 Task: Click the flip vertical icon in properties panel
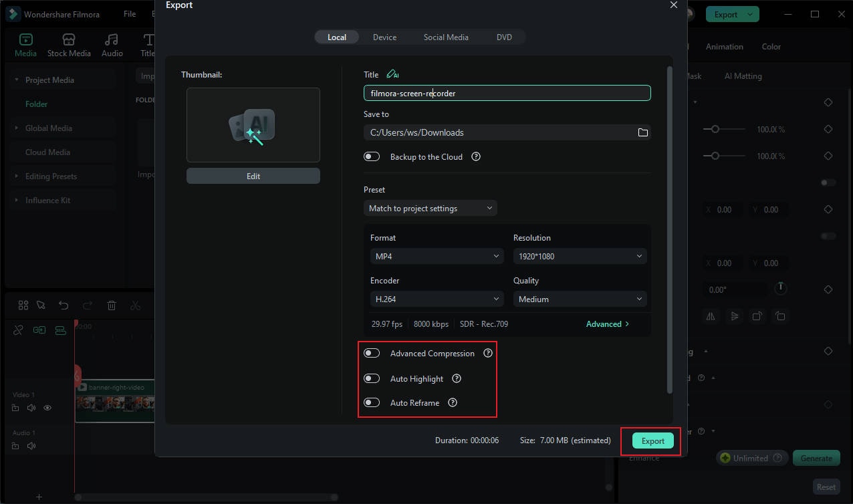pos(734,316)
